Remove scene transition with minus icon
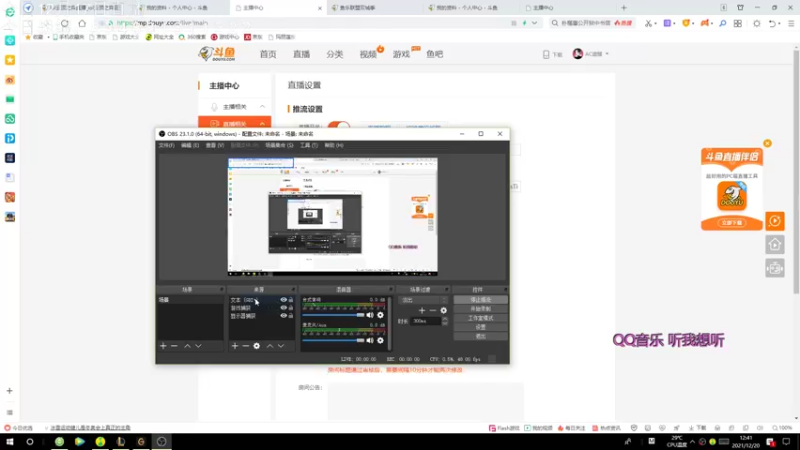This screenshot has height=450, width=800. [x=433, y=310]
